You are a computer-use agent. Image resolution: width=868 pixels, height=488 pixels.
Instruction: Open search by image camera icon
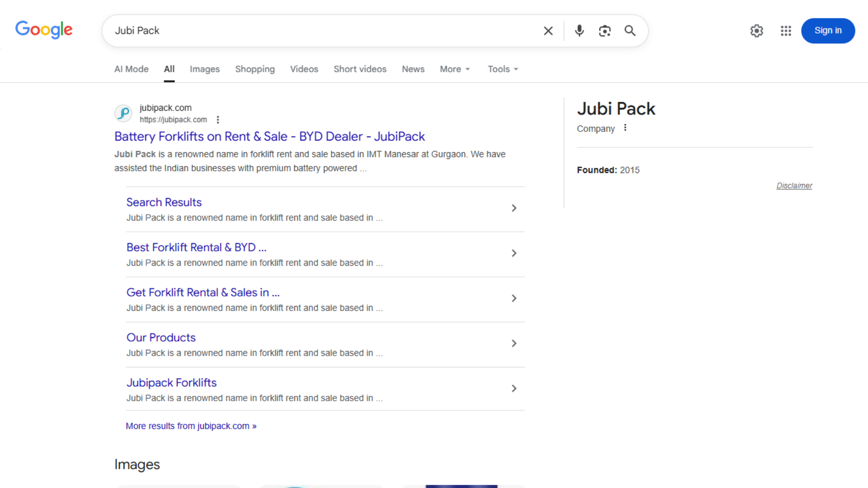point(604,31)
